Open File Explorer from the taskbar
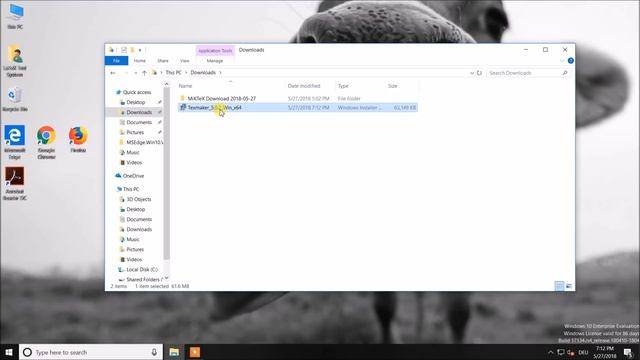 point(174,352)
